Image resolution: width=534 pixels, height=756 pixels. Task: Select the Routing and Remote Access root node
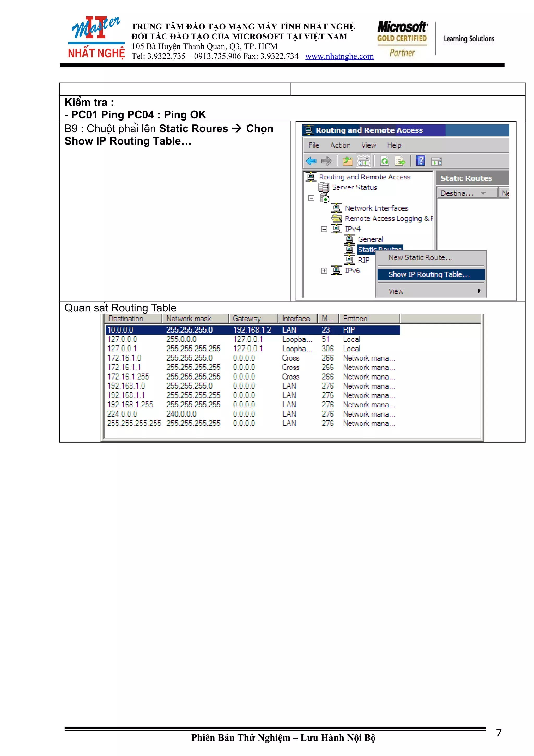(x=365, y=177)
